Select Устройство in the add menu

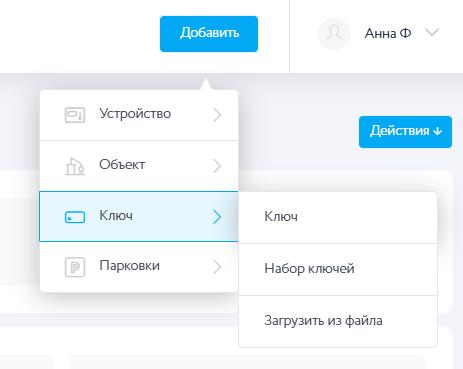[x=139, y=115]
